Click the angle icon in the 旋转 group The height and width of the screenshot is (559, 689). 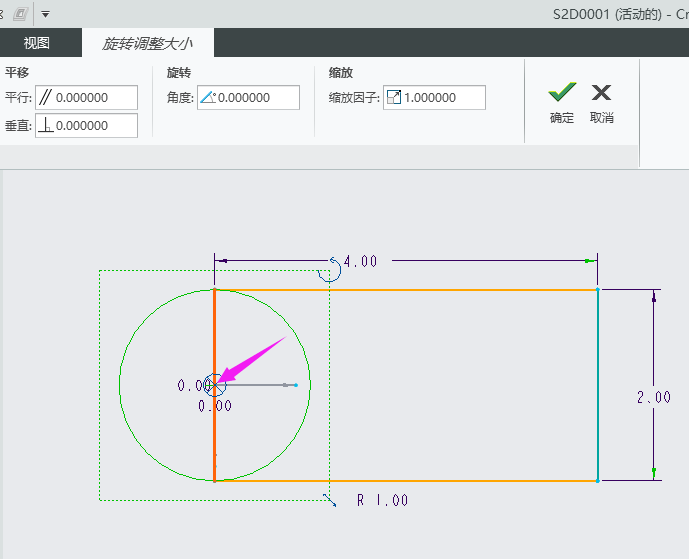pyautogui.click(x=207, y=97)
